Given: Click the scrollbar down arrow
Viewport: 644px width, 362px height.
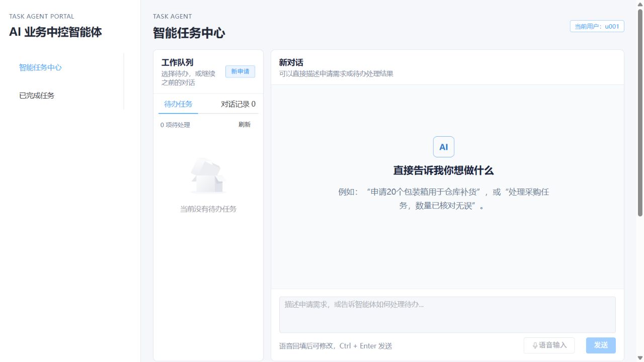Looking at the screenshot, I should (x=640, y=357).
